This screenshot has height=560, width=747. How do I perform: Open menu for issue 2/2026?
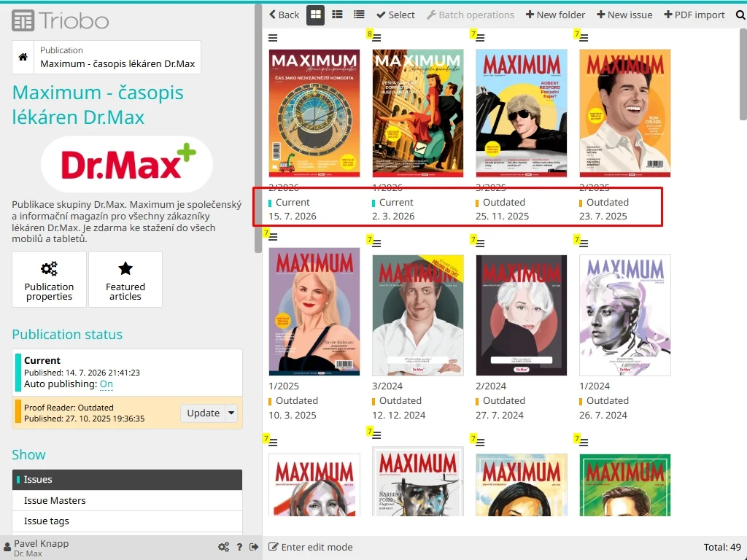coord(273,38)
